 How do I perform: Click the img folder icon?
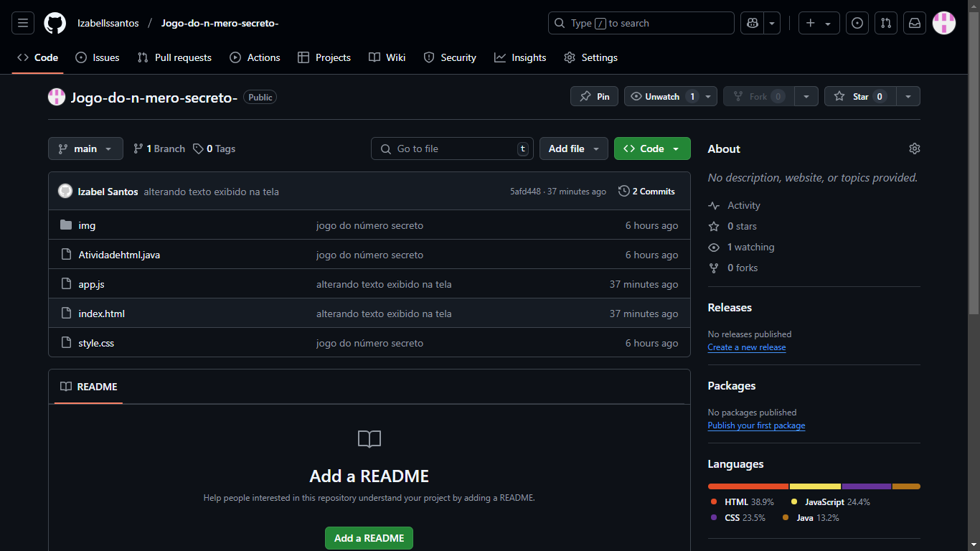click(x=66, y=225)
